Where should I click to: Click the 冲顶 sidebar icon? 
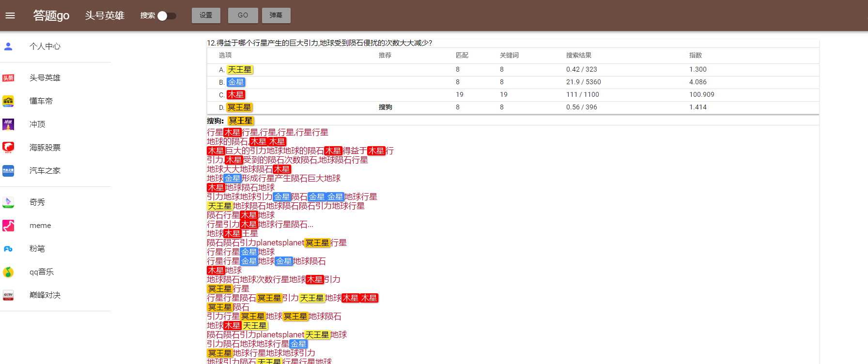tap(8, 124)
